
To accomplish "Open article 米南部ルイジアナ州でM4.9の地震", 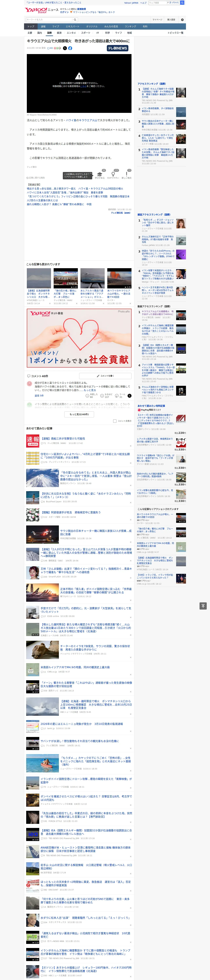I will 75,667.
